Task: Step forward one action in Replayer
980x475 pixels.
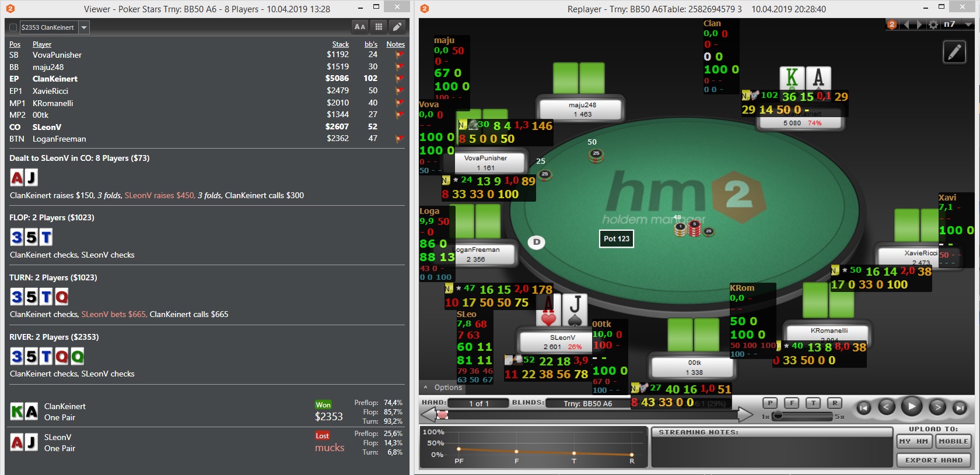Action: coord(937,407)
